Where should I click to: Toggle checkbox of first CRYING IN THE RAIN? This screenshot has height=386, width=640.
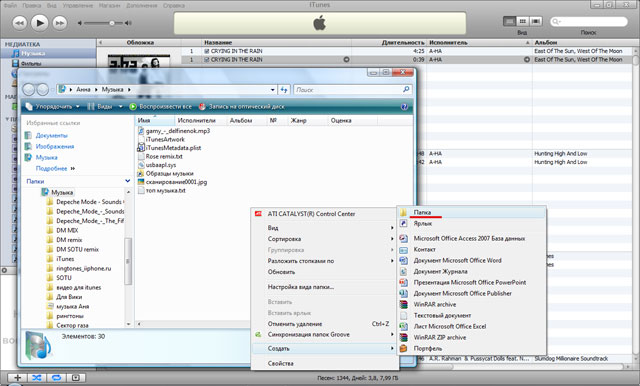tap(207, 51)
